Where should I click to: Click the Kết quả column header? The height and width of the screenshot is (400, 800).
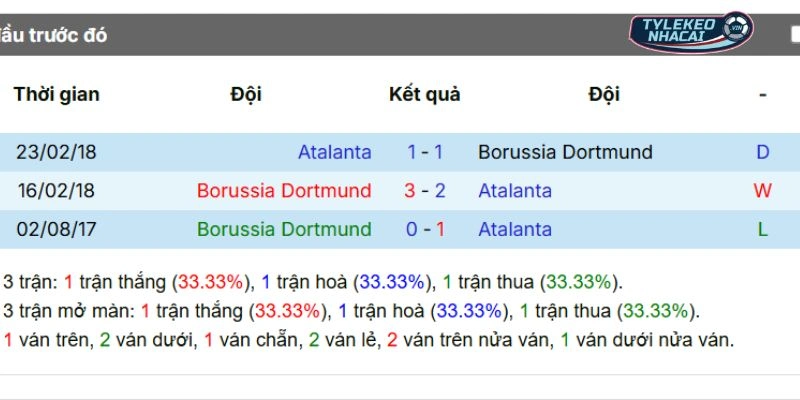(425, 95)
